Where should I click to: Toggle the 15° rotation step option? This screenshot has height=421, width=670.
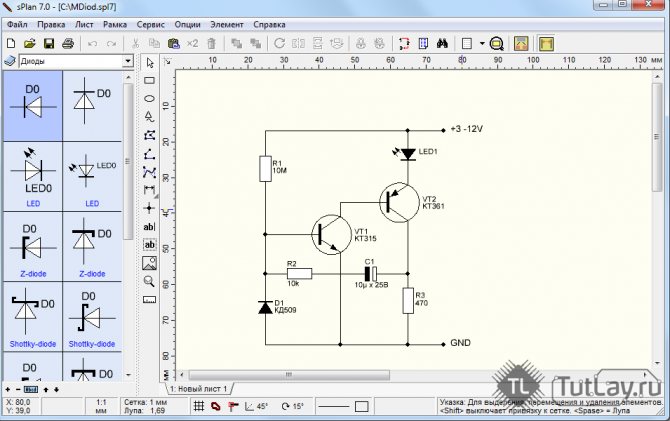coord(293,406)
